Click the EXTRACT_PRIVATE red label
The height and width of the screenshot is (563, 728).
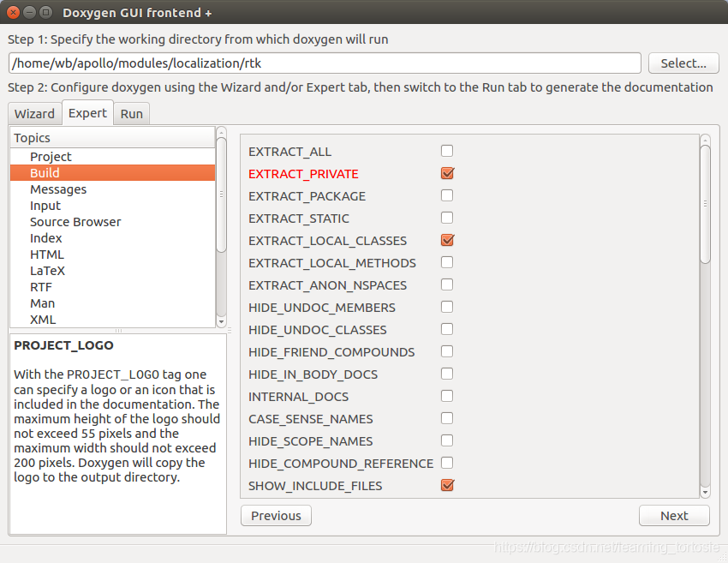coord(303,174)
